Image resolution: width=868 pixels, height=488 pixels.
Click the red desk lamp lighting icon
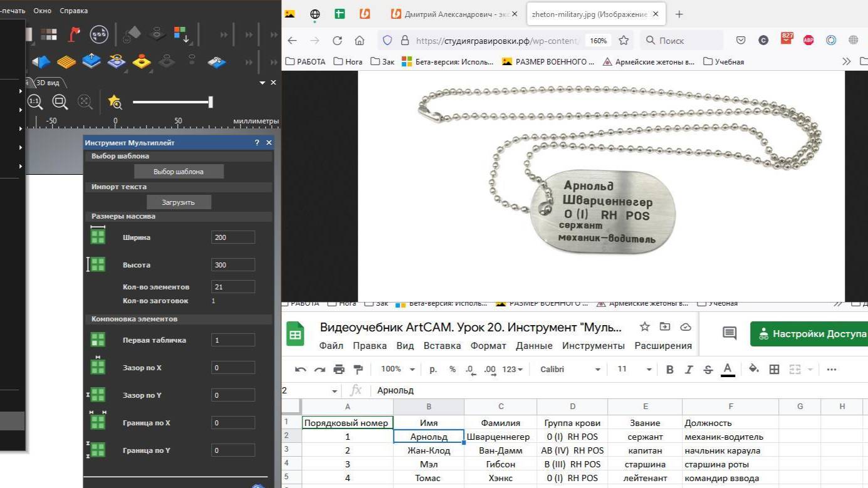point(74,34)
